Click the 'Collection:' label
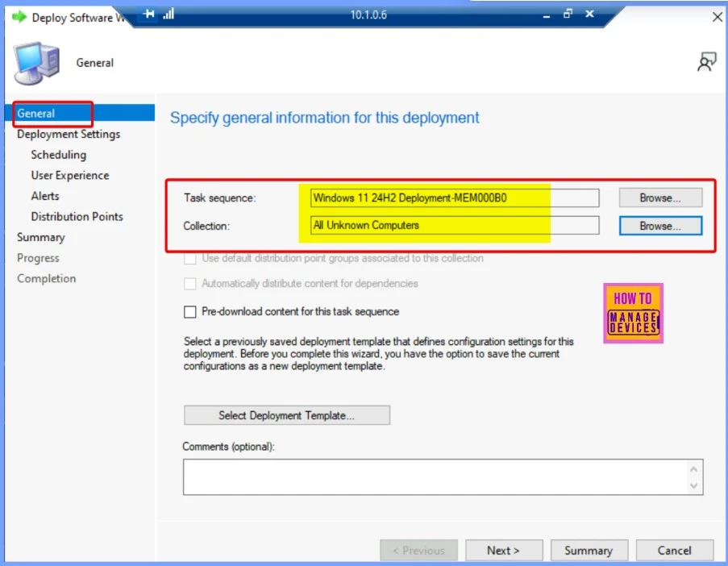728x566 pixels. pyautogui.click(x=206, y=226)
